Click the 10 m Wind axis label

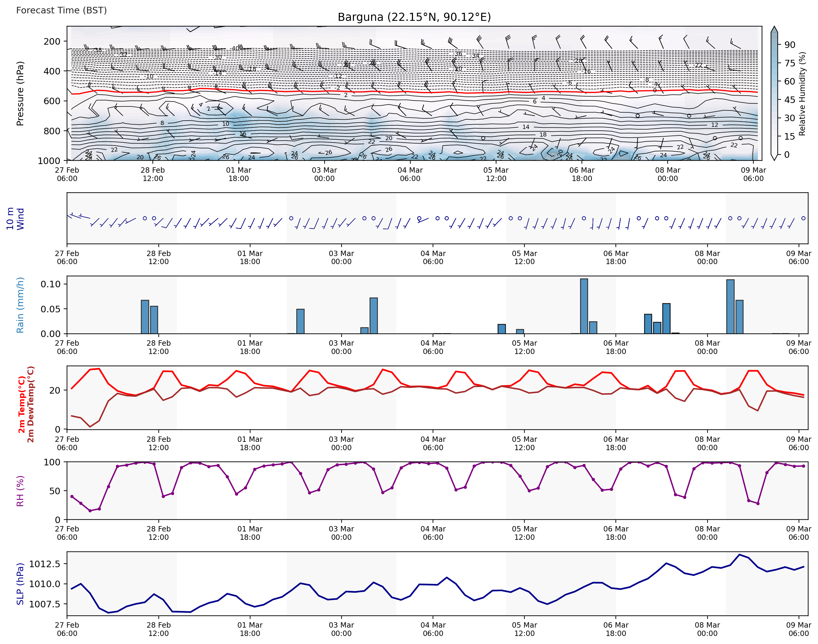pos(15,218)
